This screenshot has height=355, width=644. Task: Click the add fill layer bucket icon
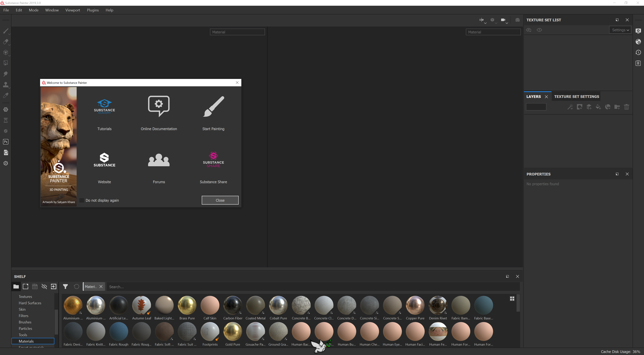pos(598,107)
